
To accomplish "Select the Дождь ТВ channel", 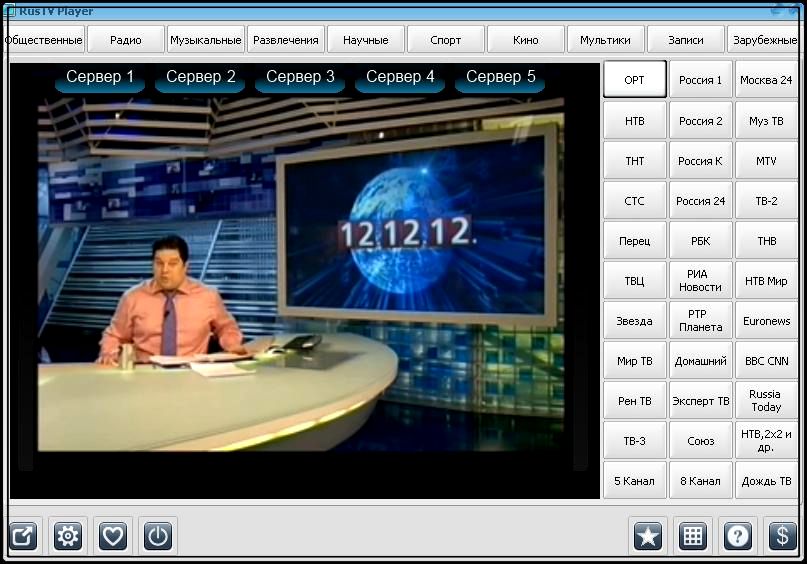I will coord(766,481).
